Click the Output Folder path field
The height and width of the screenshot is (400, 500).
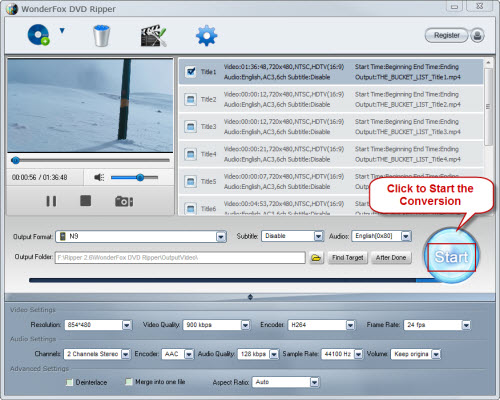tap(180, 257)
